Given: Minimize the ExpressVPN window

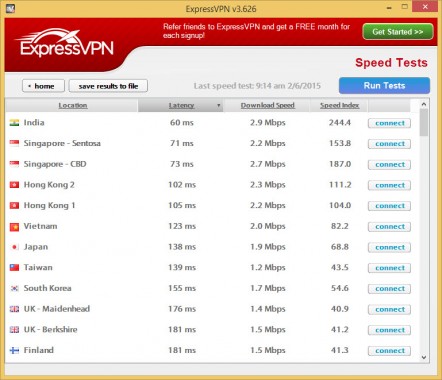Looking at the screenshot, I should tap(389, 7).
